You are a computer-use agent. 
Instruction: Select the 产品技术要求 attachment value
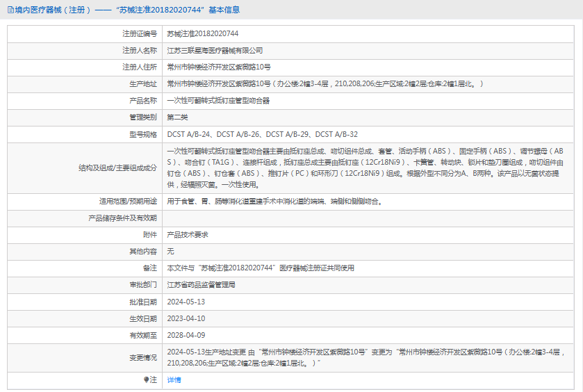point(188,235)
